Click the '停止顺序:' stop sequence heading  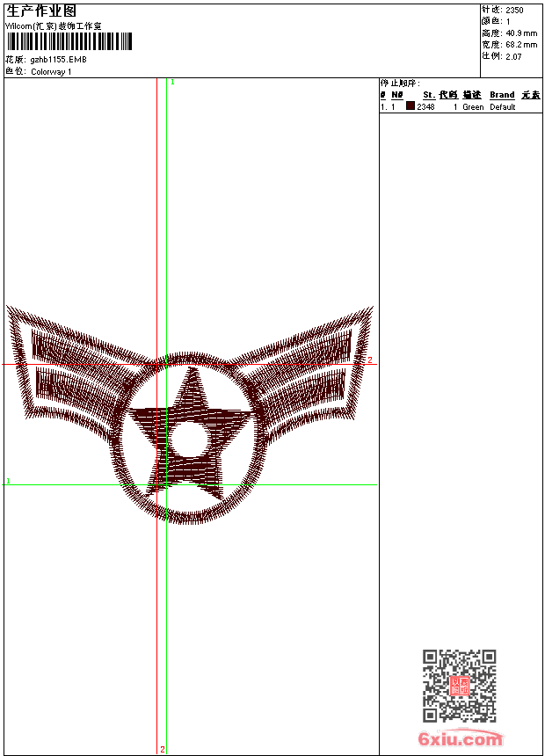tap(400, 84)
